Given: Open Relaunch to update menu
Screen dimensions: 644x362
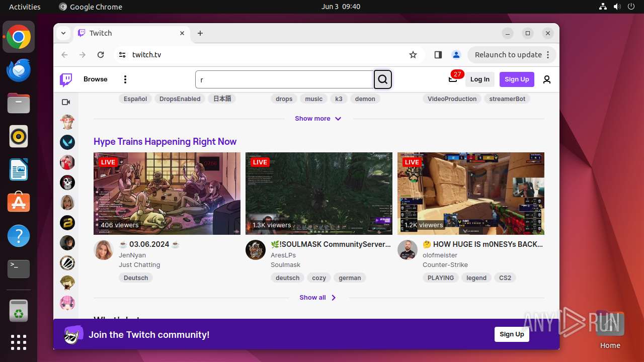Looking at the screenshot, I should tap(512, 55).
